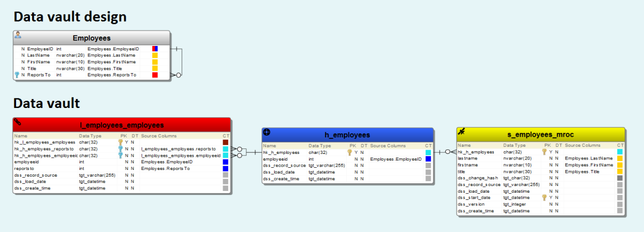Click the hub globe icon on h_employees

tap(266, 132)
